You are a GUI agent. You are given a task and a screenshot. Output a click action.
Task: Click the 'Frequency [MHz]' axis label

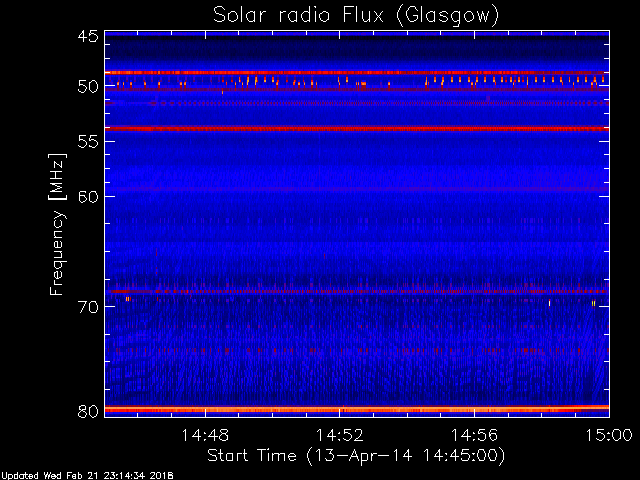(57, 224)
